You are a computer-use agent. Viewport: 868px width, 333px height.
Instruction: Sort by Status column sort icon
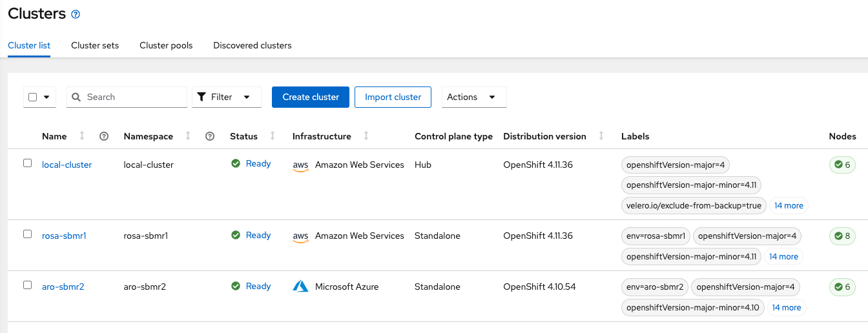click(273, 136)
